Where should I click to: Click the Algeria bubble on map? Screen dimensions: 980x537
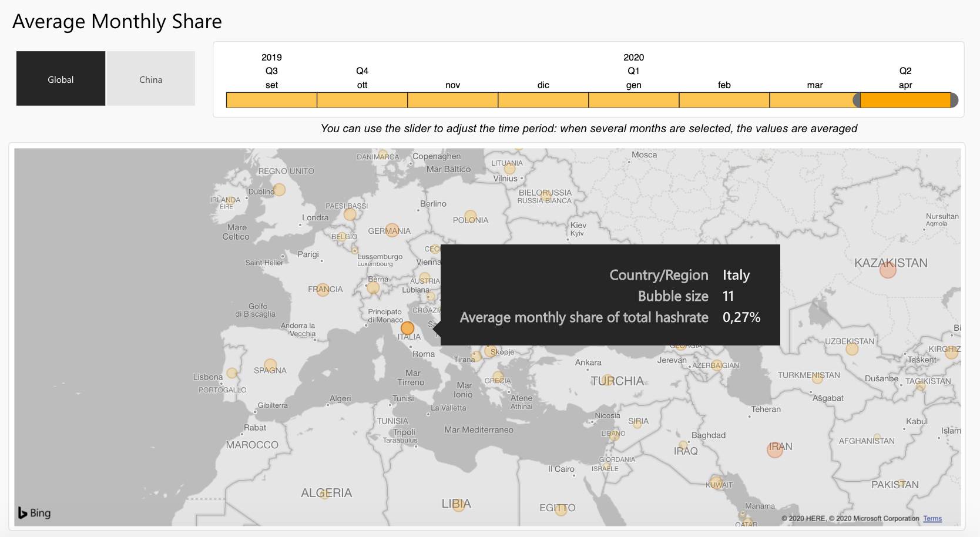(325, 494)
